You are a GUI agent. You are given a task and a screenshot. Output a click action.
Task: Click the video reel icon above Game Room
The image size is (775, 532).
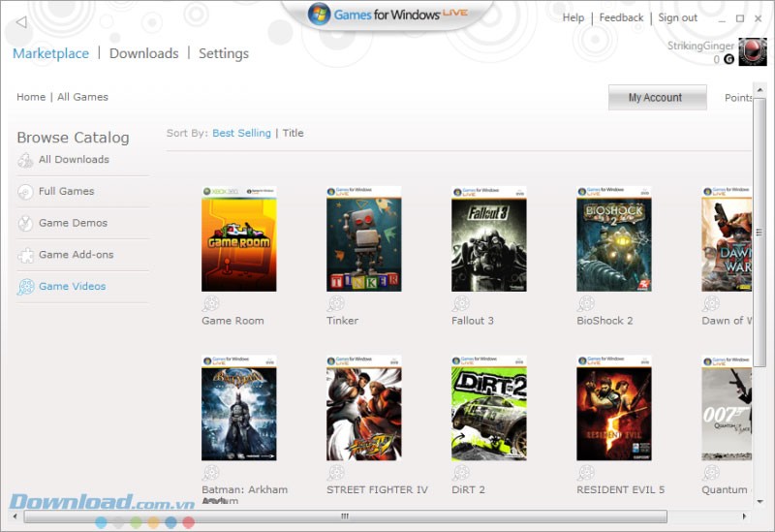click(x=211, y=303)
